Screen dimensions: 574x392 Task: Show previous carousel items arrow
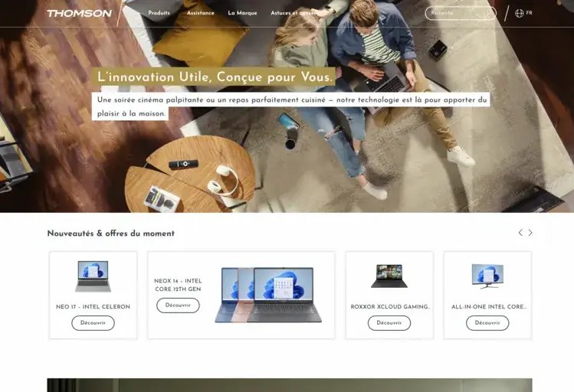coord(520,233)
